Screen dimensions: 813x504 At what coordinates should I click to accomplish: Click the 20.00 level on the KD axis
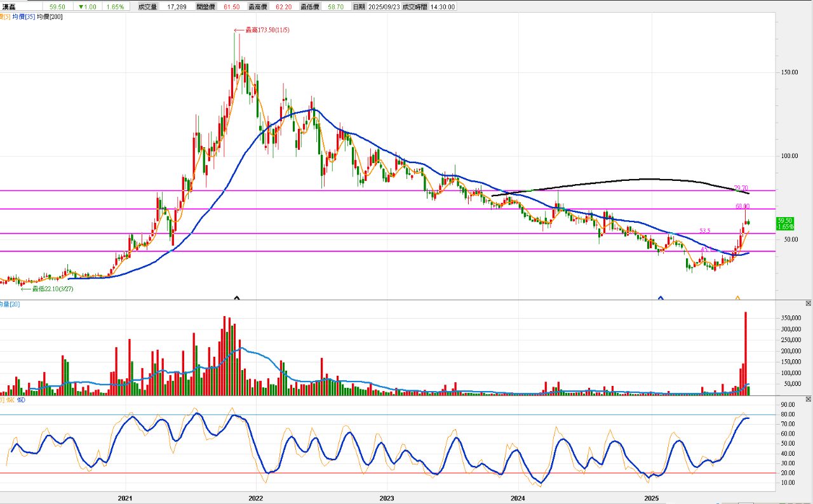tap(788, 473)
